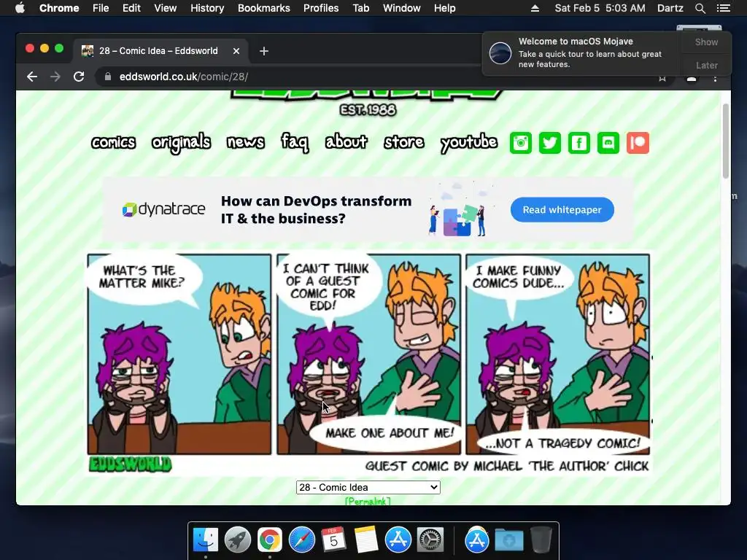
Task: Open the Twitter social icon
Action: click(550, 143)
